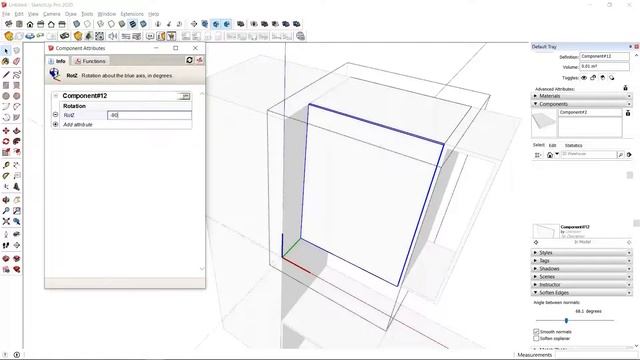Select the arrow Select tool

[x=6, y=51]
